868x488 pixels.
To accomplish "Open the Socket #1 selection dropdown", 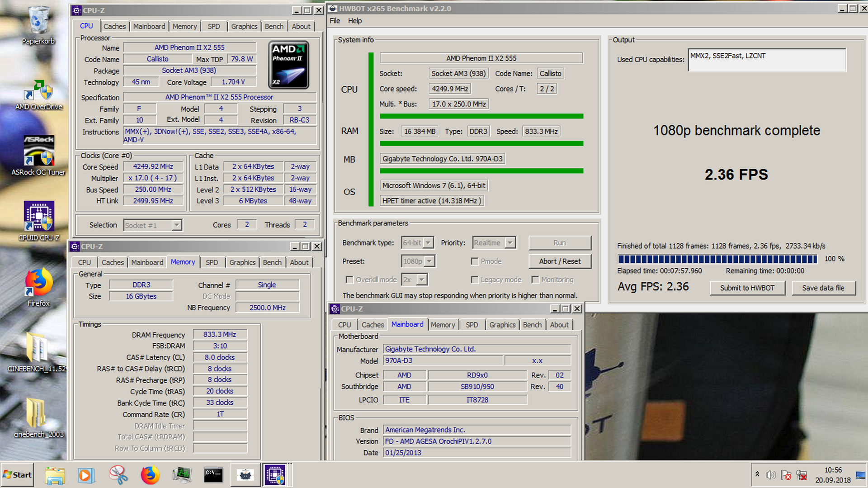I will point(153,225).
